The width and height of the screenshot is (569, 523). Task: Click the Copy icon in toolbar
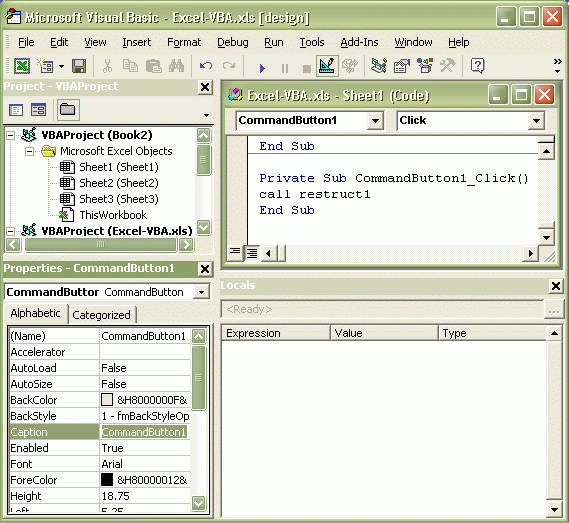pyautogui.click(x=130, y=66)
